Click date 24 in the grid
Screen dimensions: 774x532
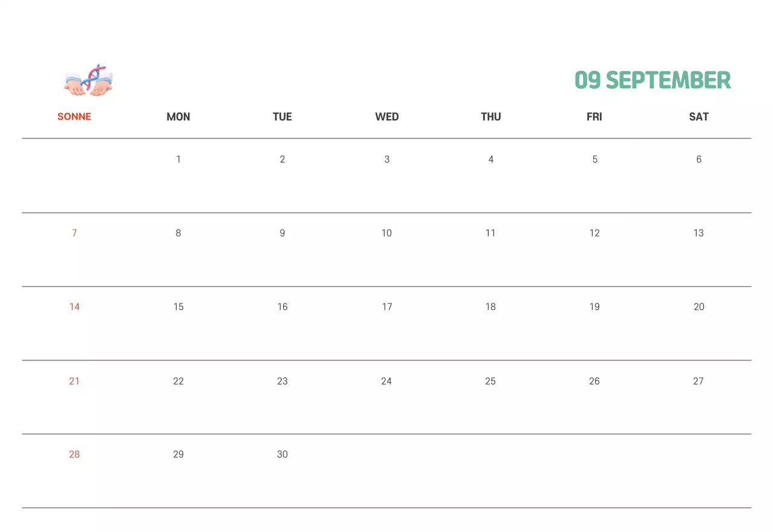pyautogui.click(x=386, y=381)
